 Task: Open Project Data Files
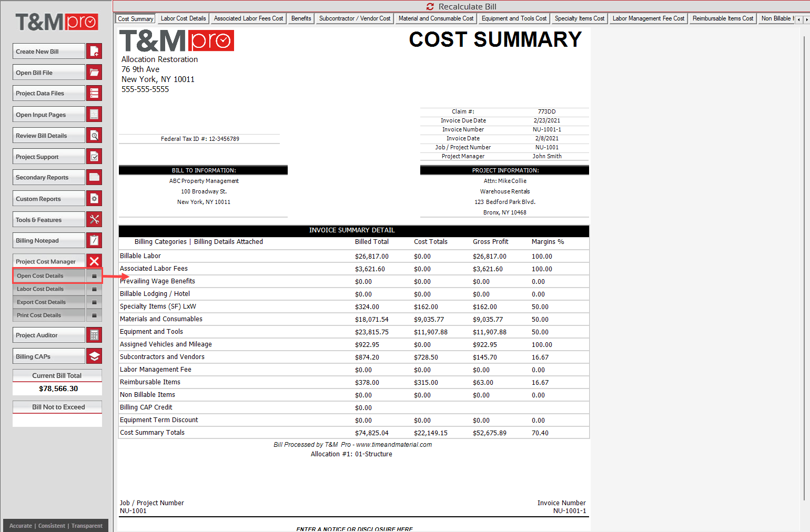pos(48,93)
